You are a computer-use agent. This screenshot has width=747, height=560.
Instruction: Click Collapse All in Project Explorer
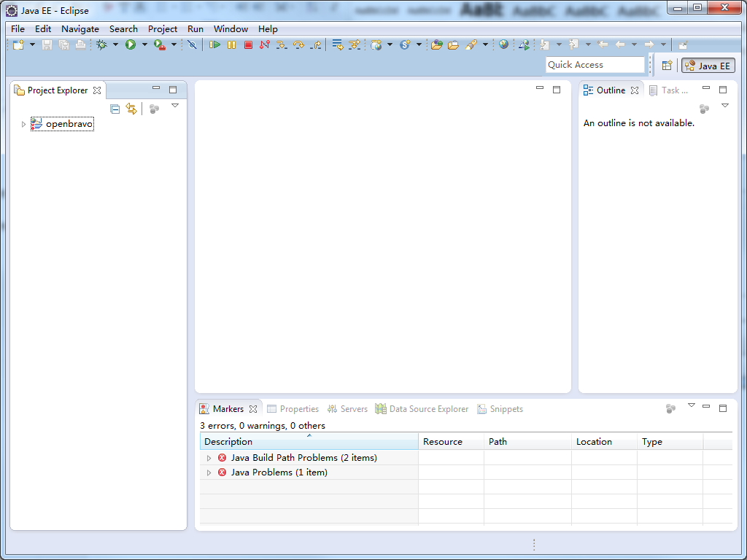[x=115, y=109]
